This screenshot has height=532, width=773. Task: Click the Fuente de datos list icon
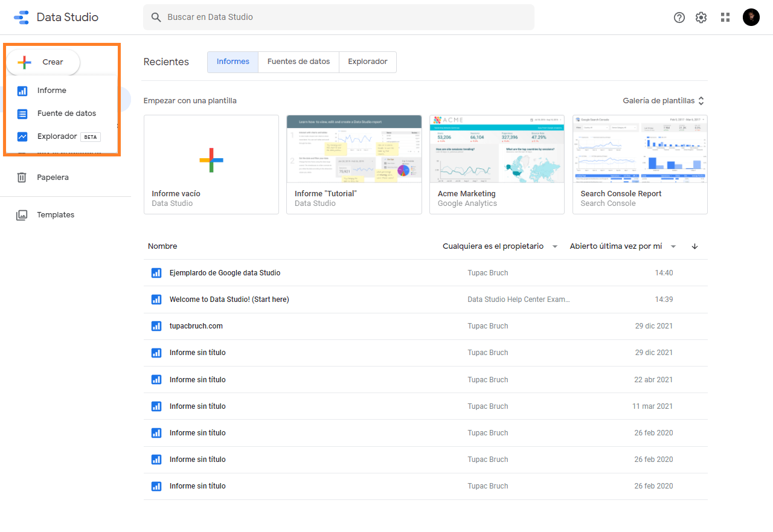(x=22, y=114)
